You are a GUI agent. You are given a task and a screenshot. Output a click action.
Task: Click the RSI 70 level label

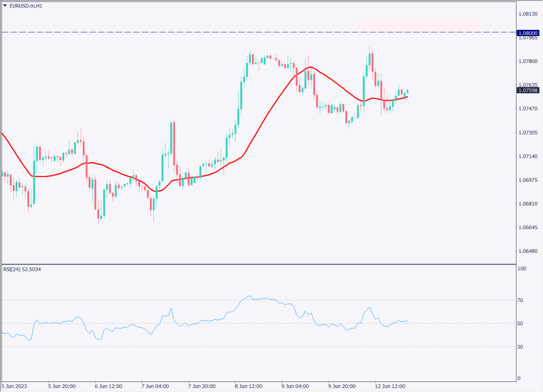pyautogui.click(x=521, y=300)
